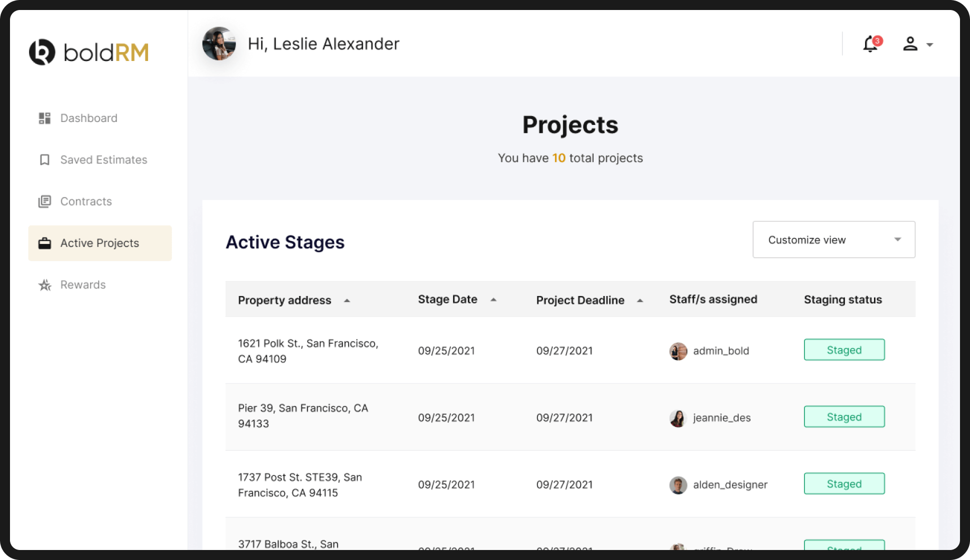Click Staged badge for Pier 39
The width and height of the screenshot is (970, 560).
[844, 416]
